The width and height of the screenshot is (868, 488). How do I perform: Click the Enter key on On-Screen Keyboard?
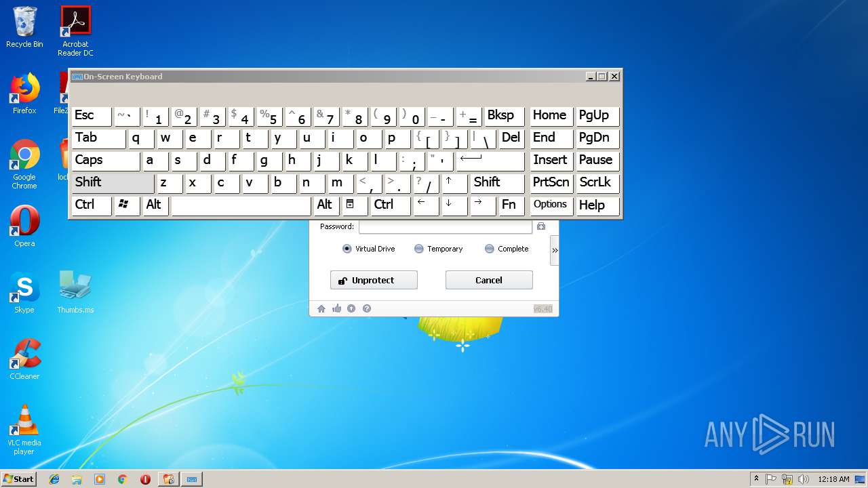coord(490,161)
